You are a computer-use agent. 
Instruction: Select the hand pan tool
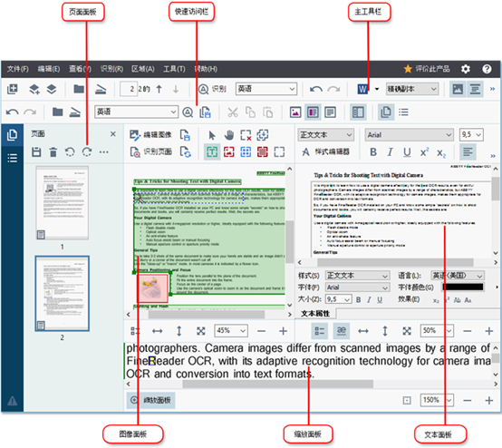[229, 135]
